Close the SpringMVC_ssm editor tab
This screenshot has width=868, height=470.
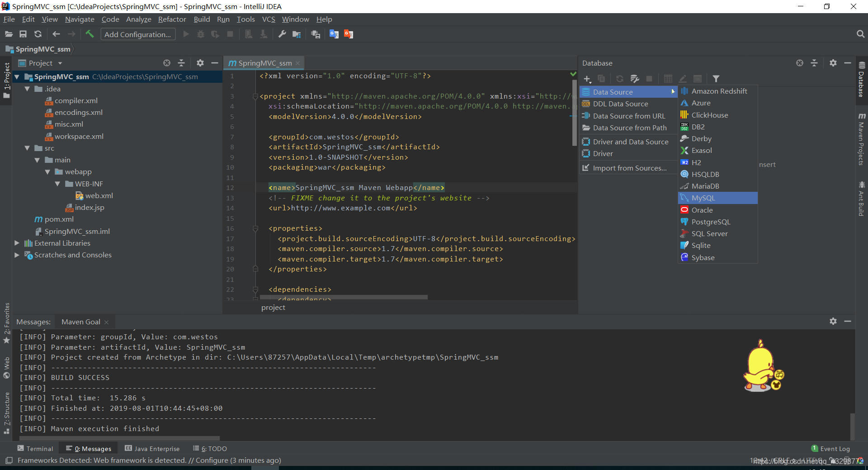point(297,63)
